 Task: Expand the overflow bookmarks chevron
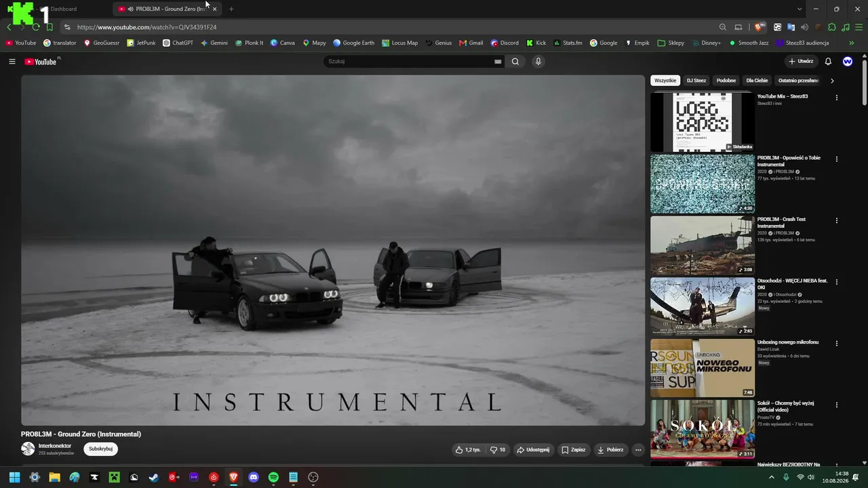coord(852,43)
